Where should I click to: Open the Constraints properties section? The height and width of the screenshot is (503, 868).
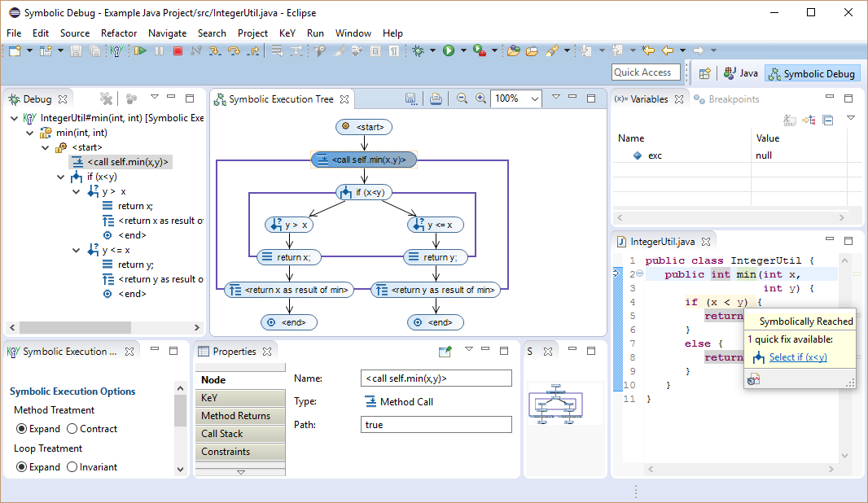click(240, 452)
